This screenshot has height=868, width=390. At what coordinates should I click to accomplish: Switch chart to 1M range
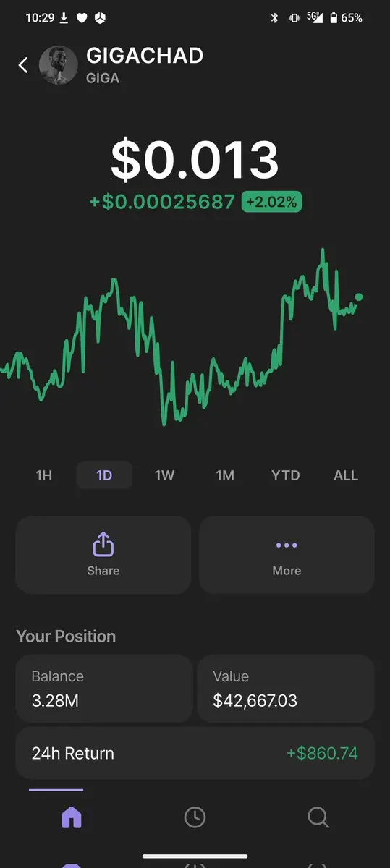[225, 475]
